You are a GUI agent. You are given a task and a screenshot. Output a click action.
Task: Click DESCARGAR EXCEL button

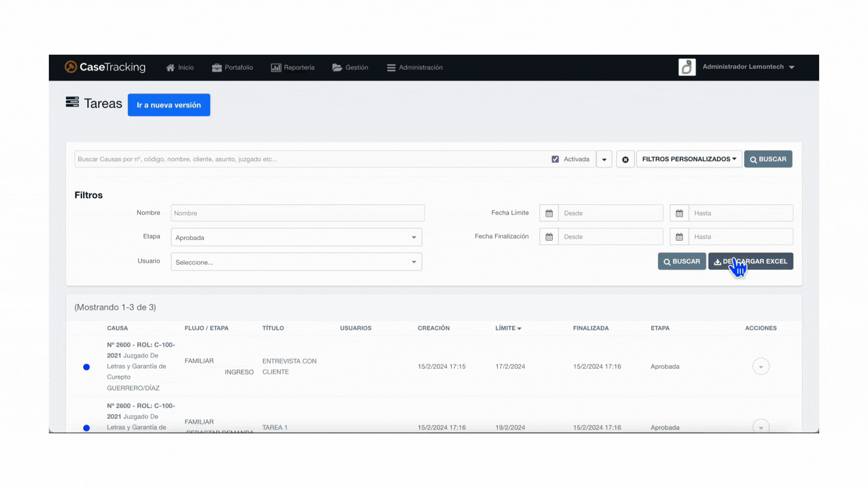tap(750, 261)
